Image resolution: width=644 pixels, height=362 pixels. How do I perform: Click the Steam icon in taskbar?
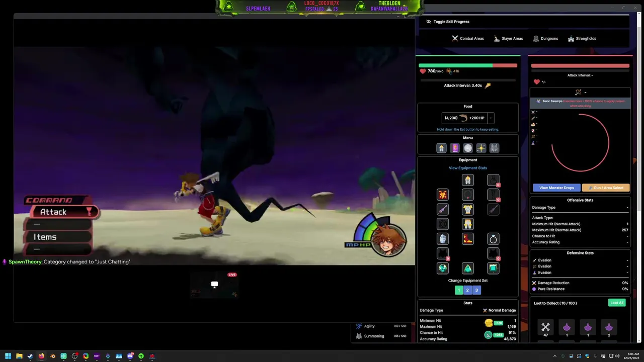pos(30,356)
